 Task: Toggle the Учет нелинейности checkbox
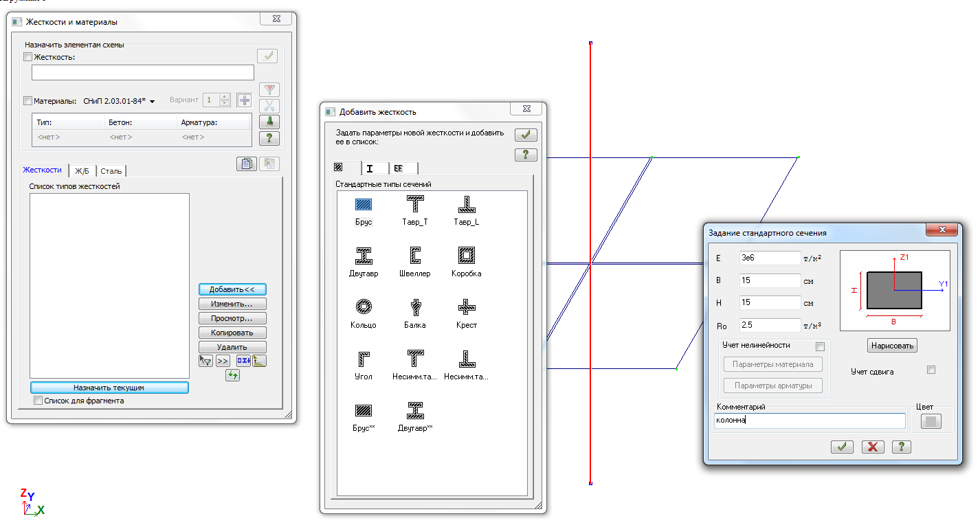[820, 346]
